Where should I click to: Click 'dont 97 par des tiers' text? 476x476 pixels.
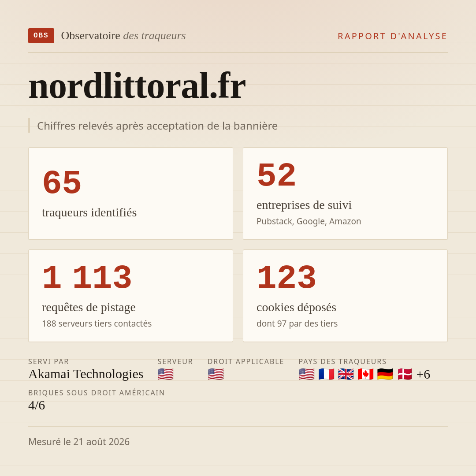297,324
